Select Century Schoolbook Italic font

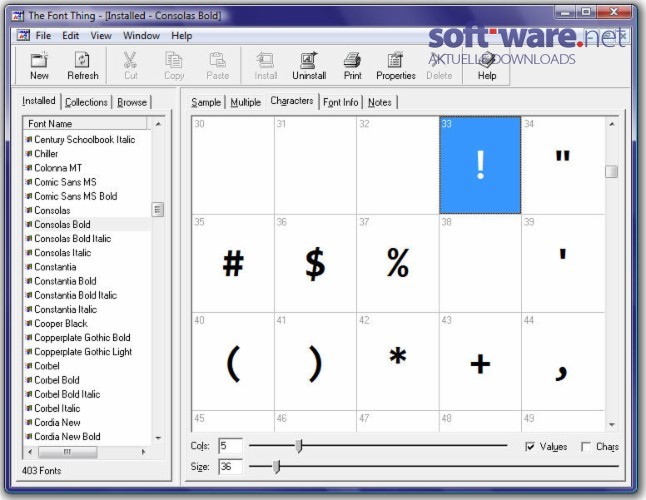84,140
